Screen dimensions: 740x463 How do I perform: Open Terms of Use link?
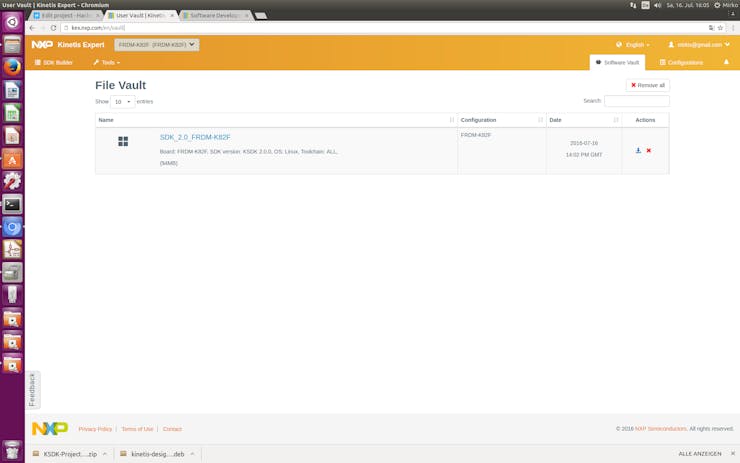(137, 429)
